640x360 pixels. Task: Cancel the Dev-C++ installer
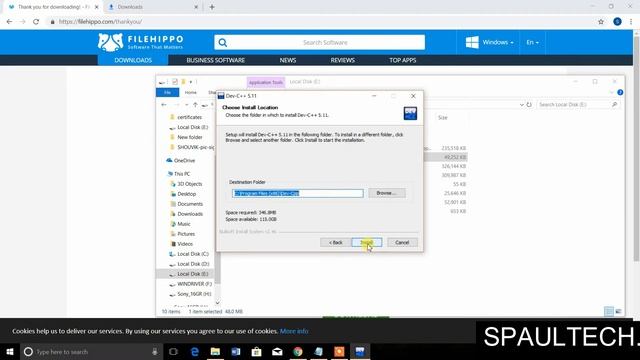402,242
